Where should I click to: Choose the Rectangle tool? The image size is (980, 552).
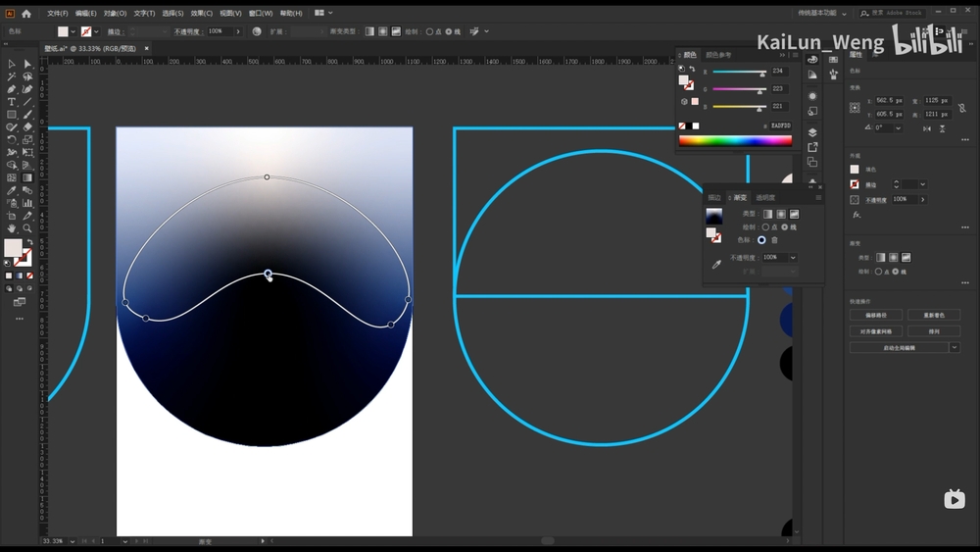11,115
